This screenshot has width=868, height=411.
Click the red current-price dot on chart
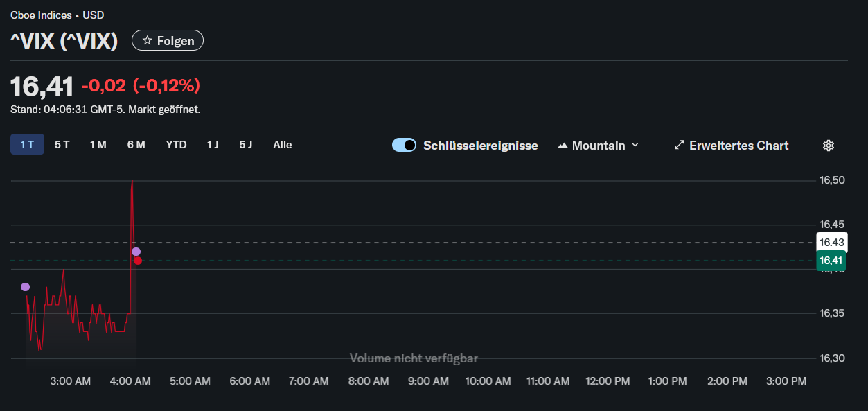138,261
